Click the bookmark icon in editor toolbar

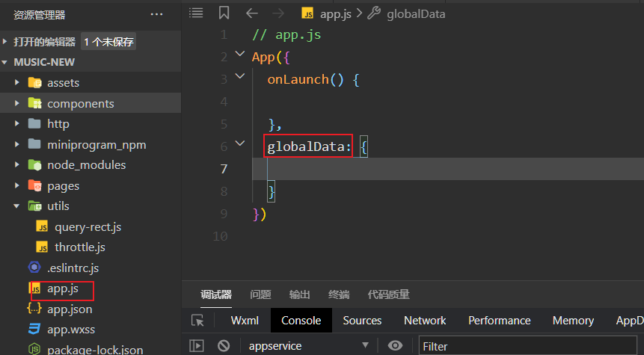(x=224, y=13)
